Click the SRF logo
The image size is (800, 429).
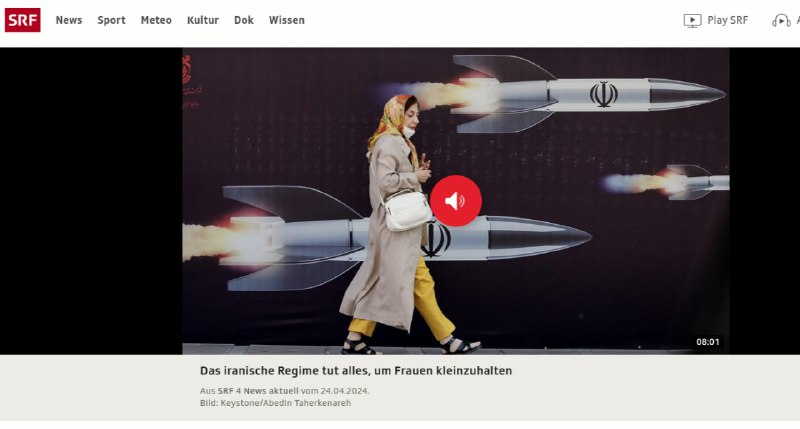click(x=22, y=20)
